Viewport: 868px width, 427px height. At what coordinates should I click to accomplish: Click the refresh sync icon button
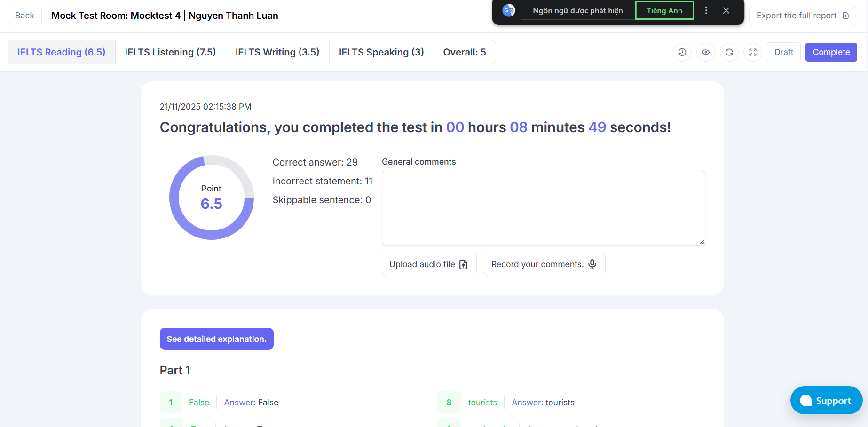[x=729, y=52]
